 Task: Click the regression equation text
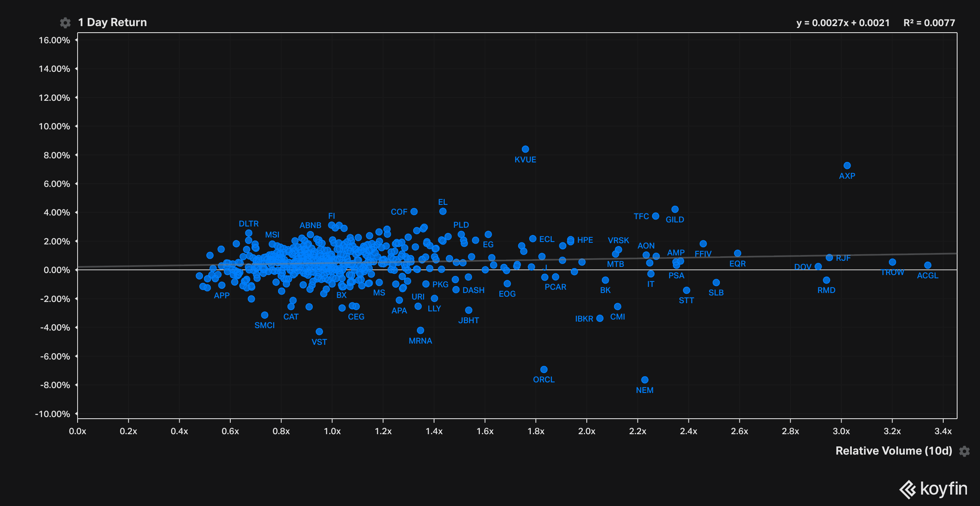[843, 23]
